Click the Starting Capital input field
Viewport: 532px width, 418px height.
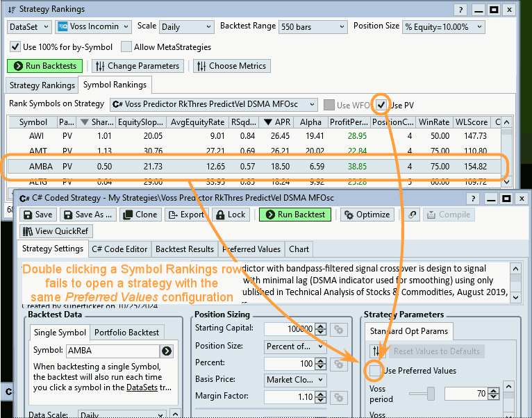click(293, 328)
